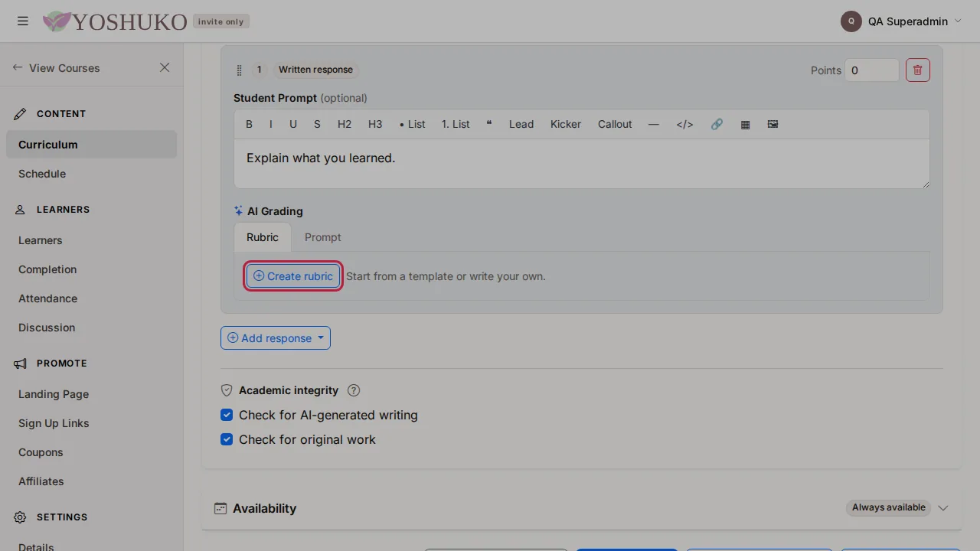
Task: Apply strikethrough in the prompt editor
Action: coord(317,124)
